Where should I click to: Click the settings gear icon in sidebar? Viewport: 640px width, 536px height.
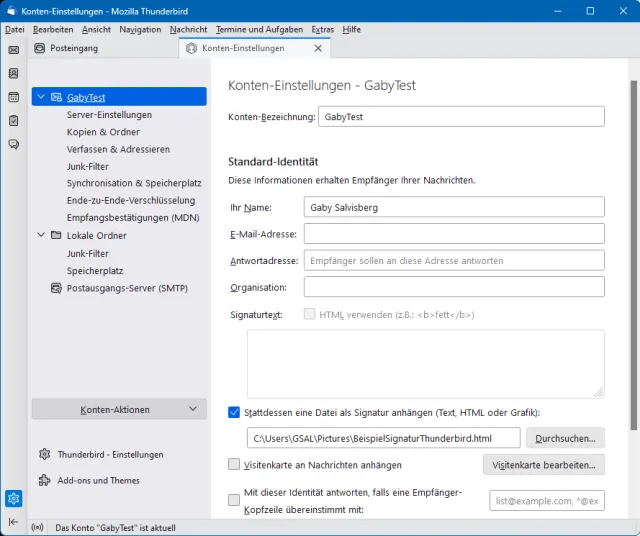pos(13,498)
